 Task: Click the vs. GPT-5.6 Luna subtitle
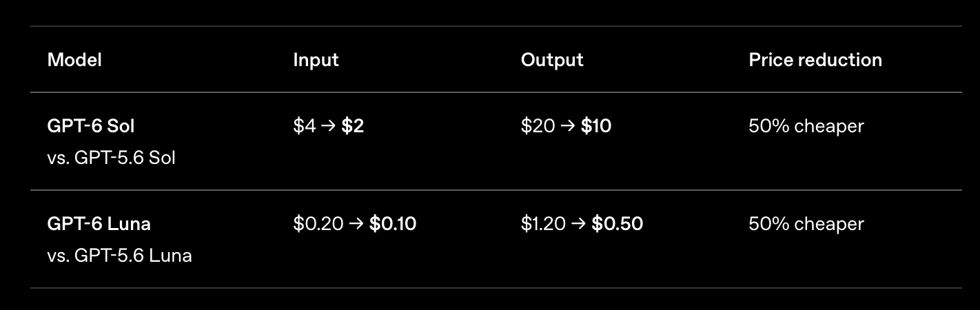120,256
